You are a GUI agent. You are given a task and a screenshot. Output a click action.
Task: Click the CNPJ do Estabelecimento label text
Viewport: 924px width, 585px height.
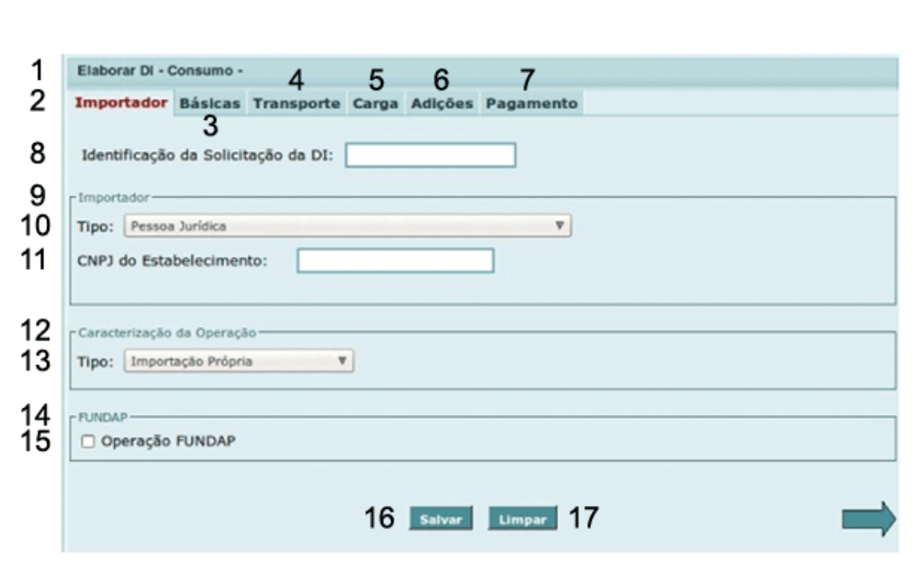(x=172, y=261)
